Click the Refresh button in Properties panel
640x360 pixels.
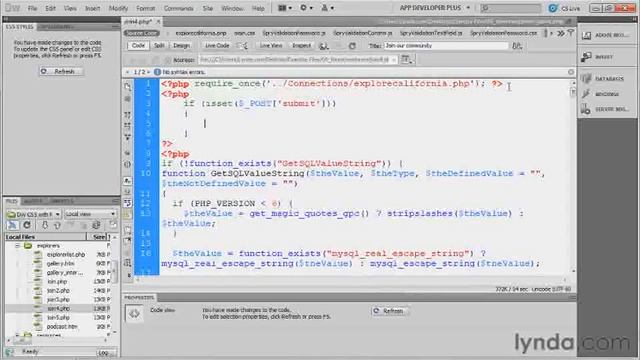pos(390,311)
